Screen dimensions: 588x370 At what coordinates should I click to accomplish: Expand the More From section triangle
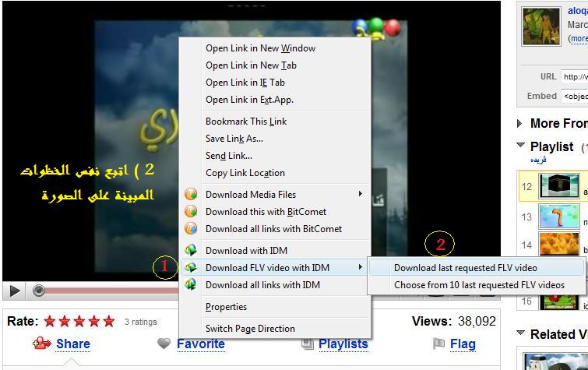click(x=519, y=123)
